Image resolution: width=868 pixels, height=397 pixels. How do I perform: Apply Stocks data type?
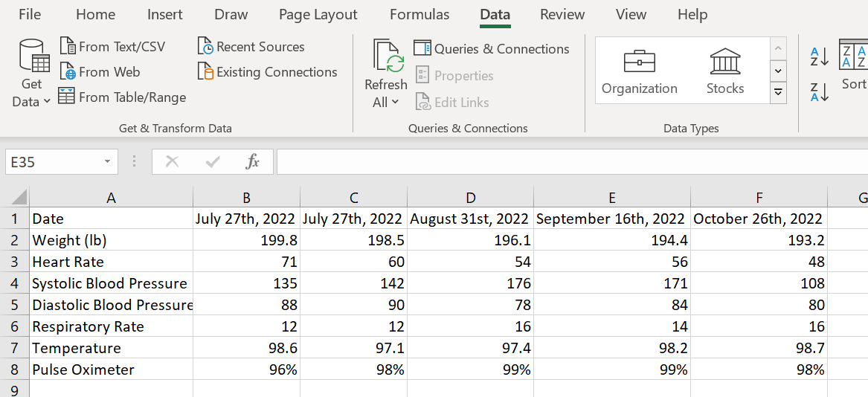point(725,71)
